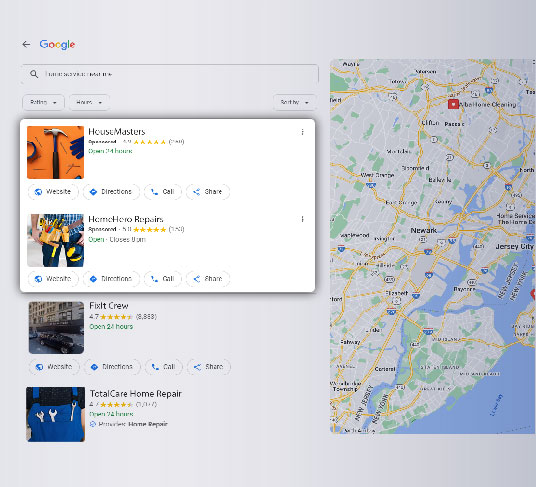Open TotalCare Home Repair overalls thumbnail

point(56,414)
